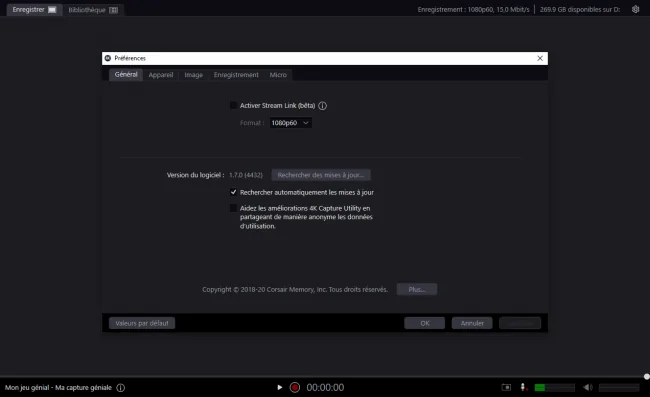Click the play button

279,387
